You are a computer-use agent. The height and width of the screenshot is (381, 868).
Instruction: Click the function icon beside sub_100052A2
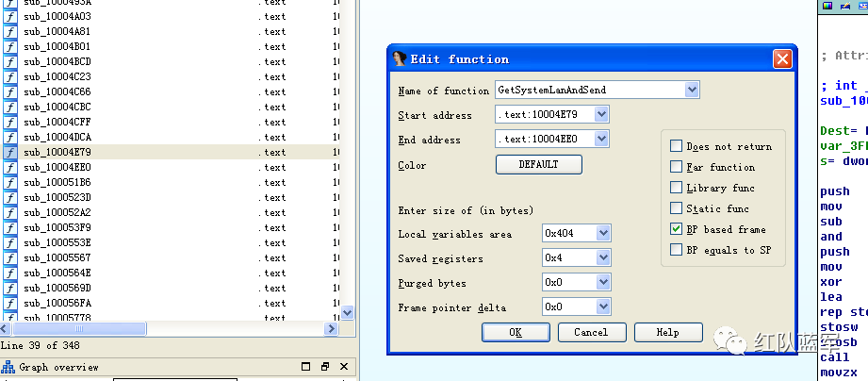pos(10,212)
